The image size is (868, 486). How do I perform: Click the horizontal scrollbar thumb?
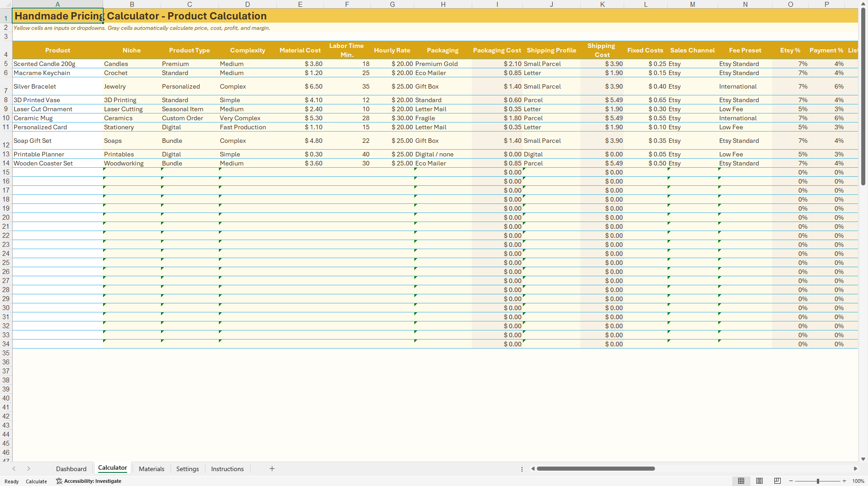[596, 469]
